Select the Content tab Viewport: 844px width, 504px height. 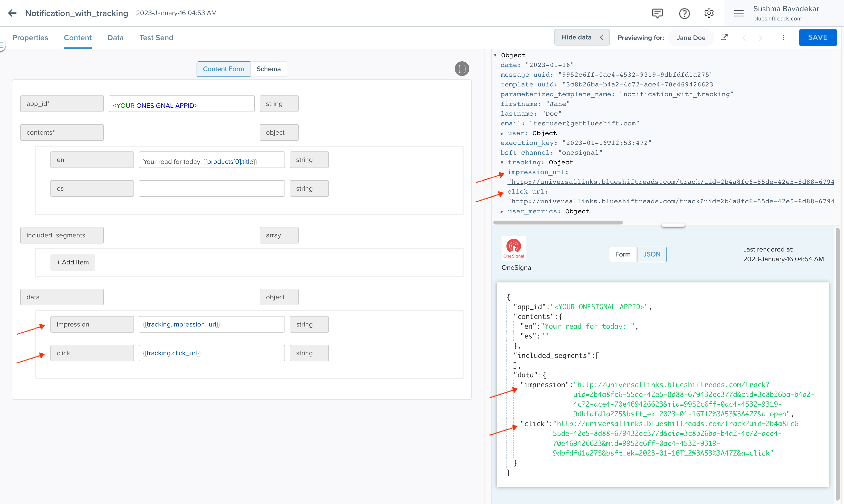(78, 38)
